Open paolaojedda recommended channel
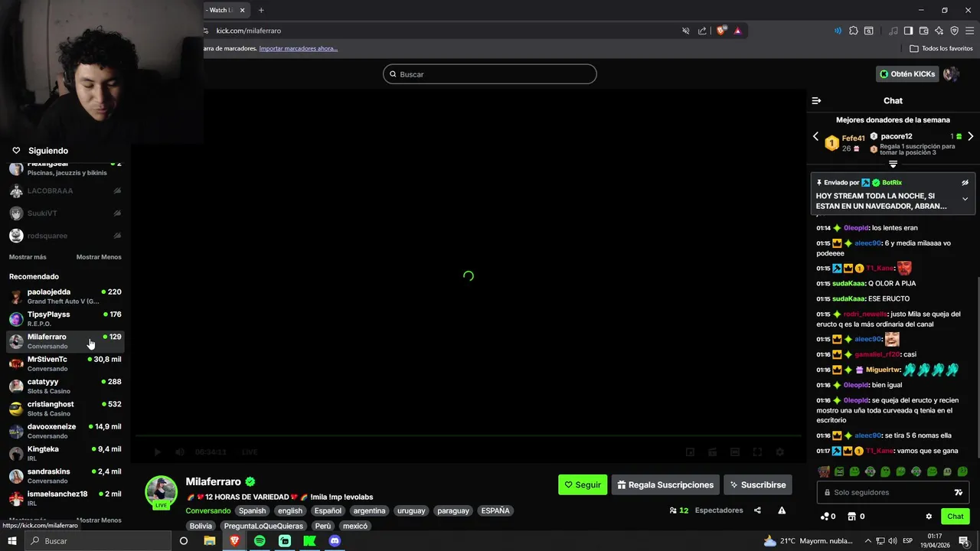 pos(65,296)
